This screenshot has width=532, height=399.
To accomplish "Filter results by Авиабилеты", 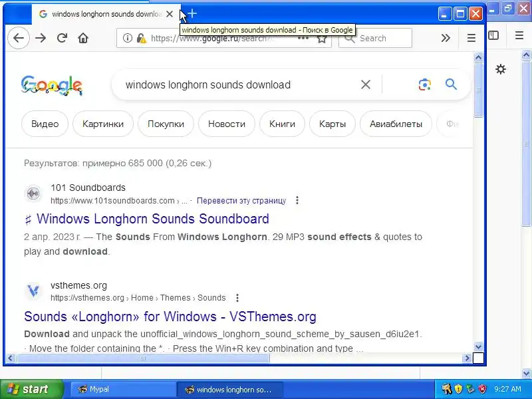I will tap(396, 124).
